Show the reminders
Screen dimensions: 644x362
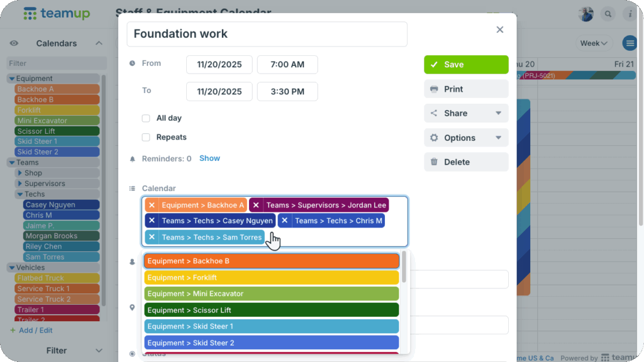(209, 158)
